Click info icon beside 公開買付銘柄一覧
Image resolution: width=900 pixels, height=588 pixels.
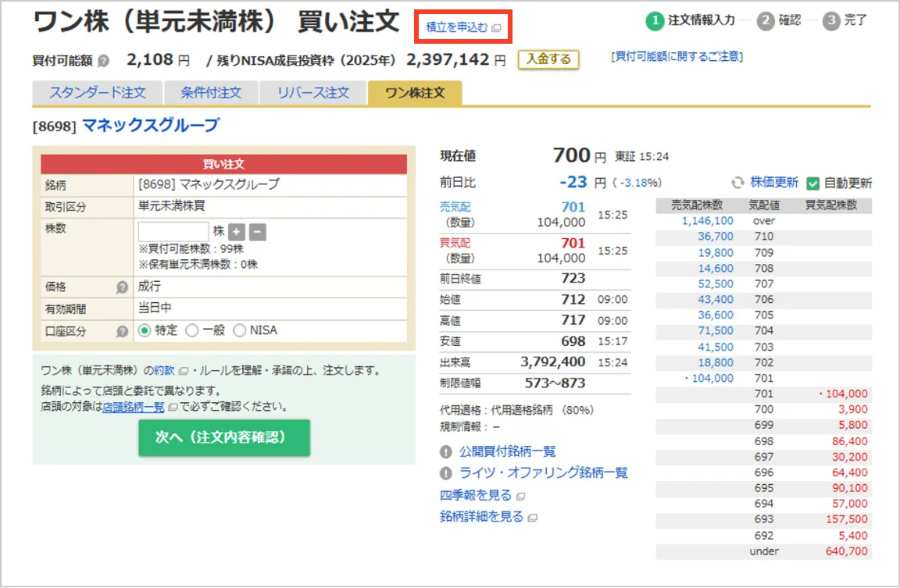[446, 451]
